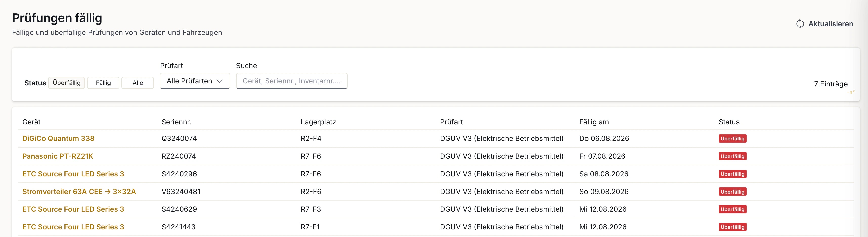Click due date So 09.08.2026
The image size is (868, 237).
[x=604, y=192]
